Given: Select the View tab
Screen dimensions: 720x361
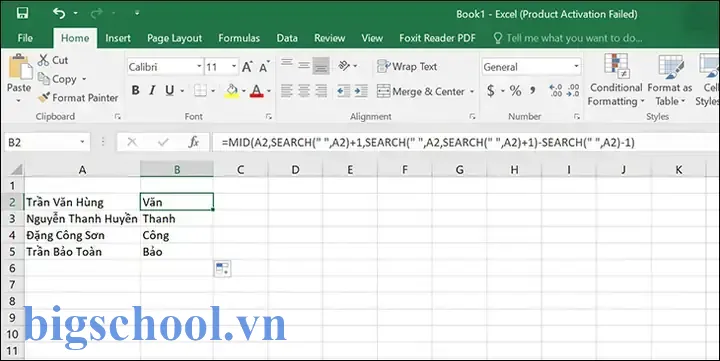Looking at the screenshot, I should pyautogui.click(x=372, y=38).
